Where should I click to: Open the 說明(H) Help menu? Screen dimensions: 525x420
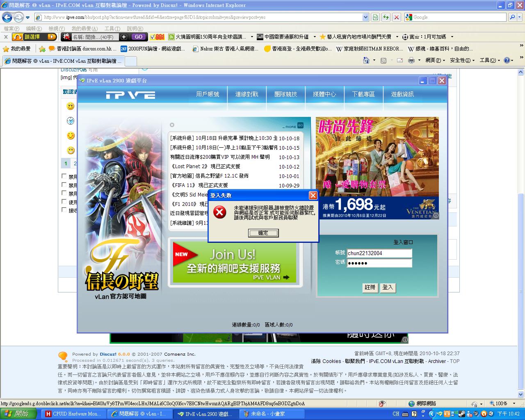pyautogui.click(x=135, y=28)
